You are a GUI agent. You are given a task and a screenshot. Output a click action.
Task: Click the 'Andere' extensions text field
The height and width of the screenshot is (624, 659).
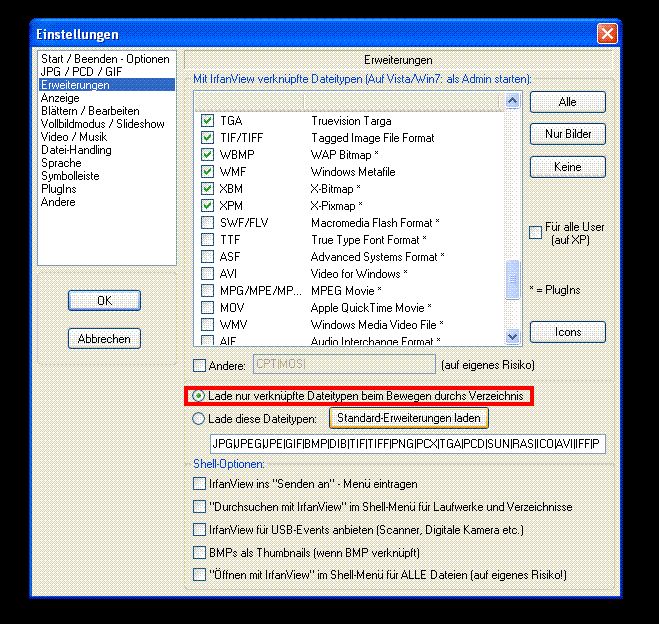pyautogui.click(x=344, y=364)
